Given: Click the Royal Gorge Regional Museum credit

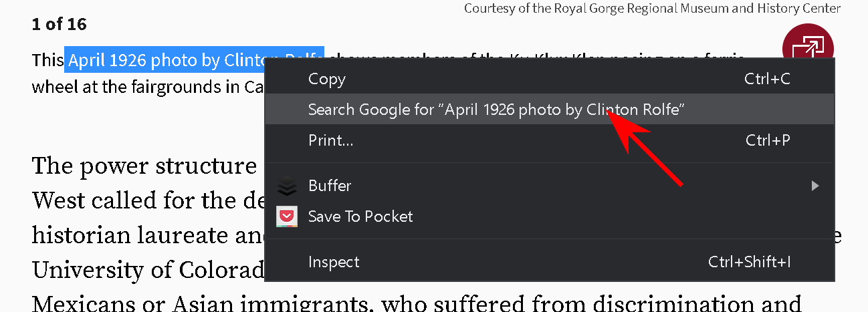Looking at the screenshot, I should coord(652,9).
